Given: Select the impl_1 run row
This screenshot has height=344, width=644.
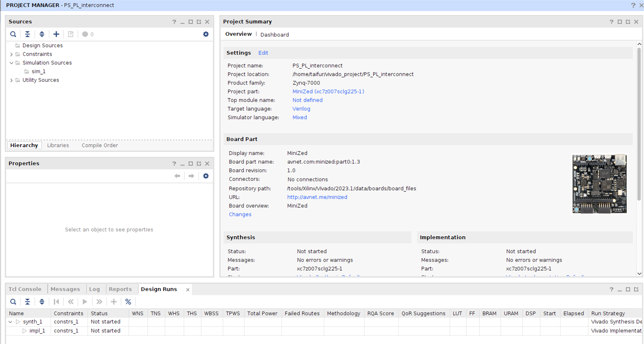Looking at the screenshot, I should 37,331.
